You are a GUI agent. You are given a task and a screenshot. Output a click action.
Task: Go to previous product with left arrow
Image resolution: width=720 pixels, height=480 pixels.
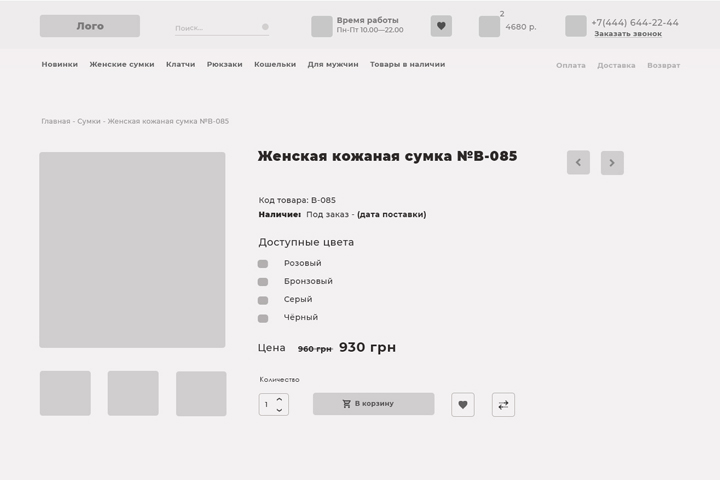point(578,163)
